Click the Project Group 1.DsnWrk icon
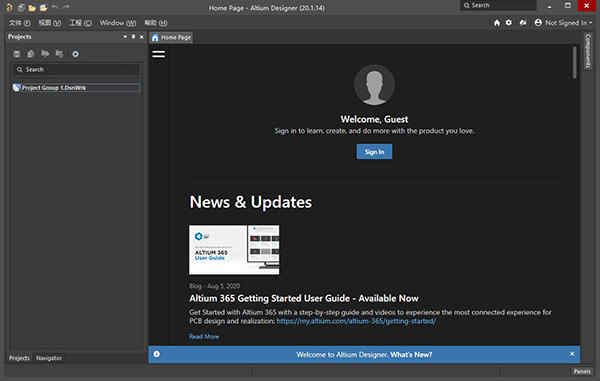 click(16, 88)
